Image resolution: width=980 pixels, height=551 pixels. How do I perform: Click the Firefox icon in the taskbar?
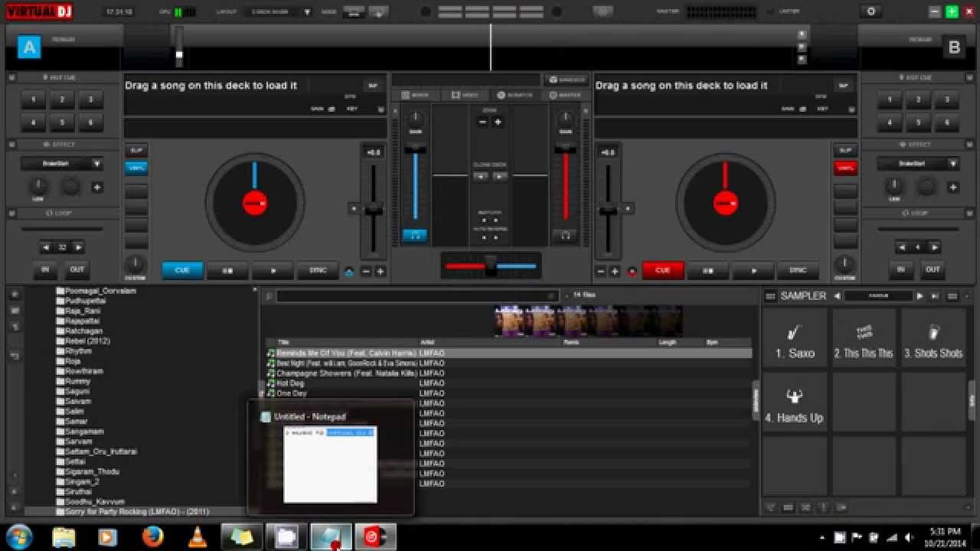click(153, 537)
